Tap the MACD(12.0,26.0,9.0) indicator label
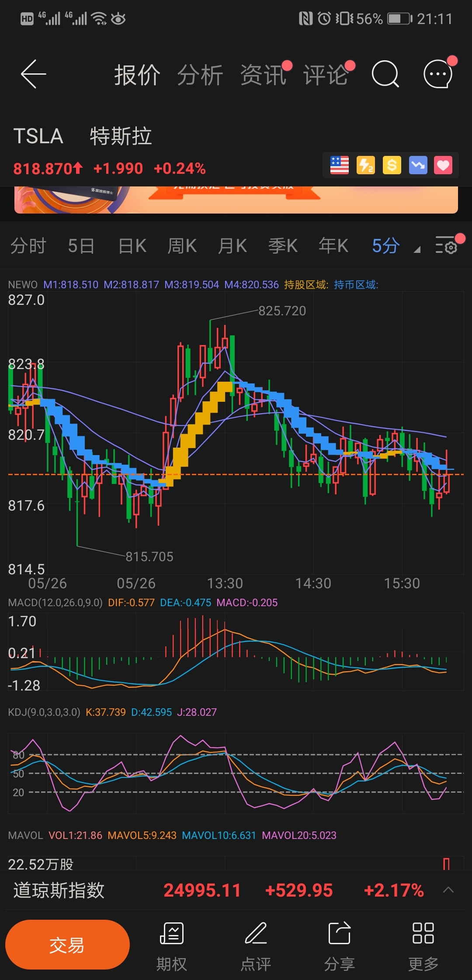This screenshot has width=472, height=980. point(55,603)
